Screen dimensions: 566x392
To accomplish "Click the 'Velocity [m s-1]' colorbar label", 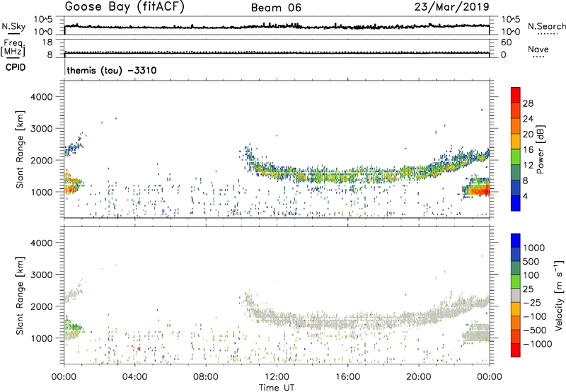I will (x=559, y=295).
